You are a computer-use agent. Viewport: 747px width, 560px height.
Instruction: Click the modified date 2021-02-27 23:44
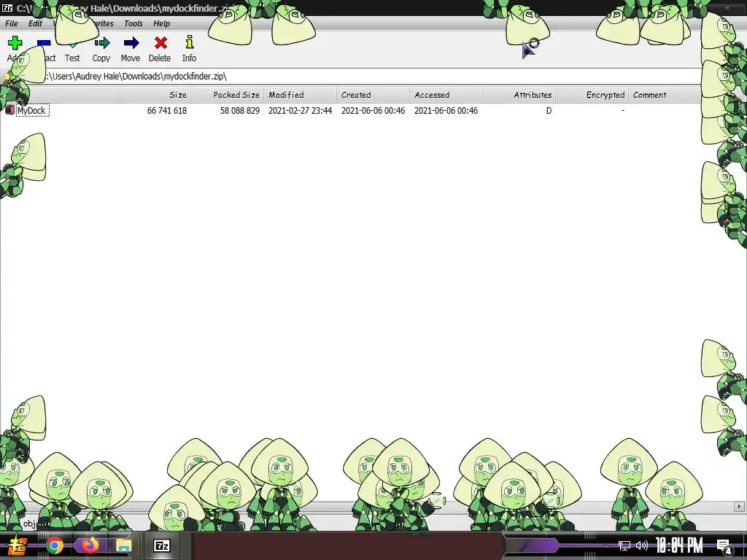[300, 111]
